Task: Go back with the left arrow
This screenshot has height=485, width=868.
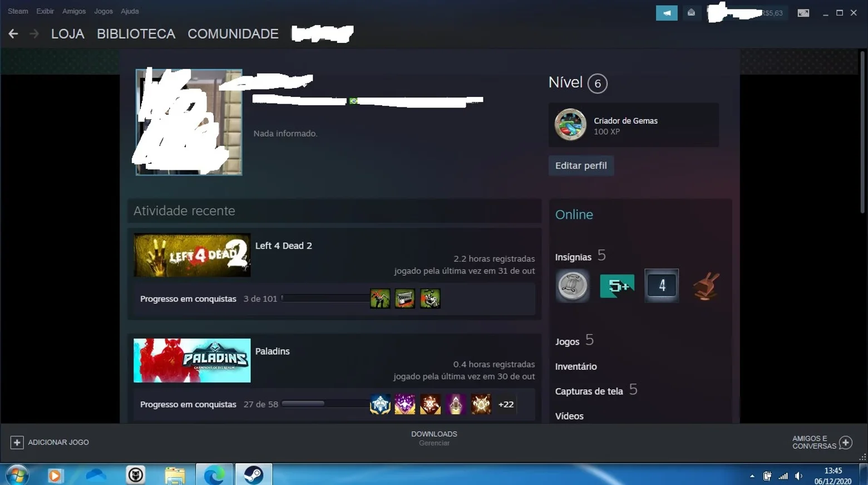Action: pyautogui.click(x=13, y=34)
